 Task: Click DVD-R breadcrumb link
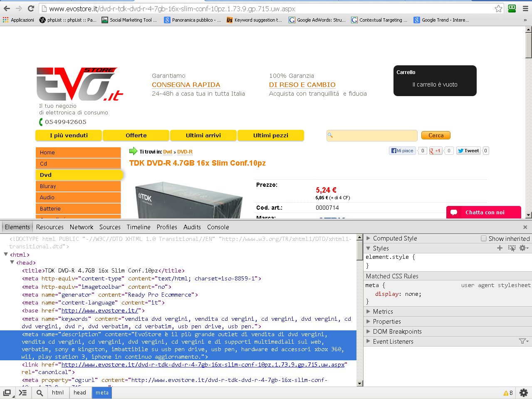click(185, 152)
